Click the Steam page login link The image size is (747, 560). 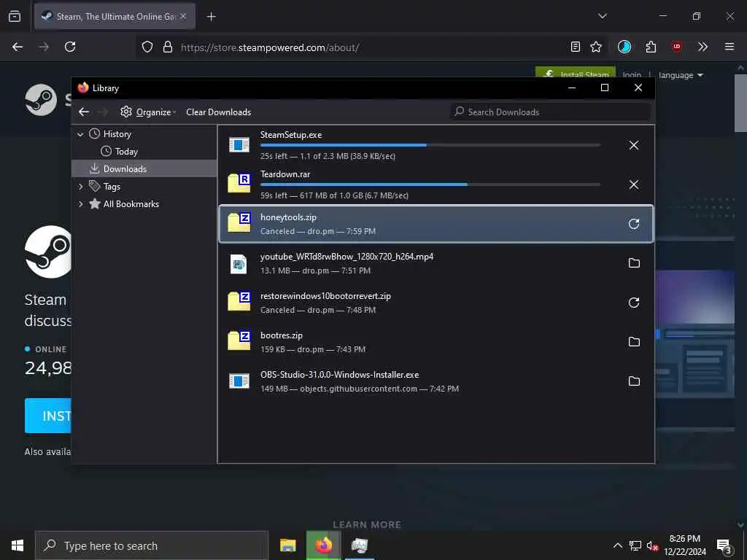(x=632, y=75)
